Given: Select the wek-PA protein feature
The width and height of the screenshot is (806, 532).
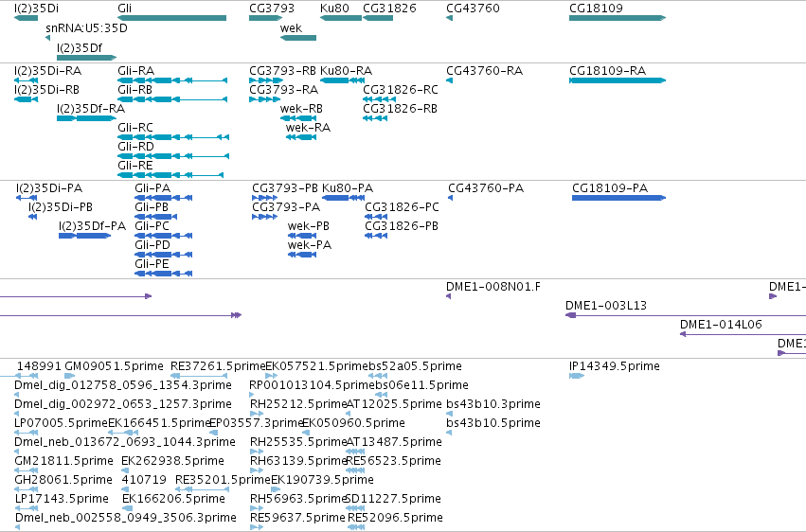Looking at the screenshot, I should [302, 256].
